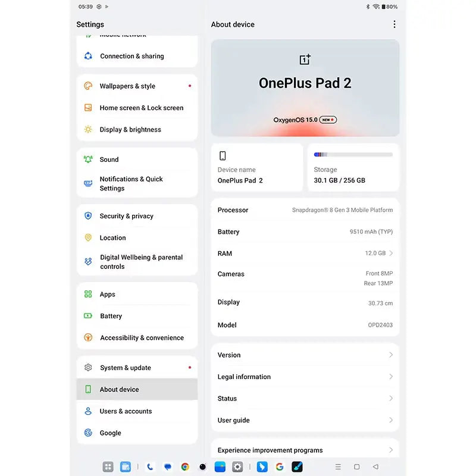Launch Chrome from the taskbar
Image resolution: width=476 pixels, height=476 pixels.
(x=185, y=466)
